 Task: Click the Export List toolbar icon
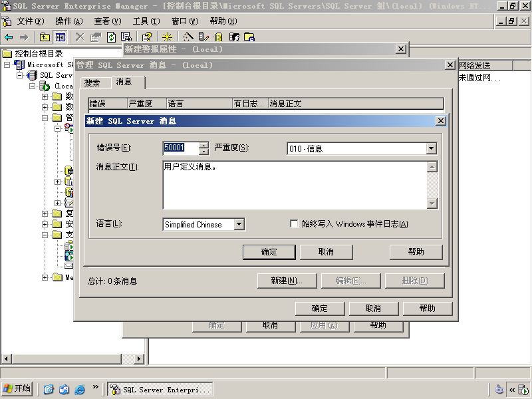coord(126,37)
